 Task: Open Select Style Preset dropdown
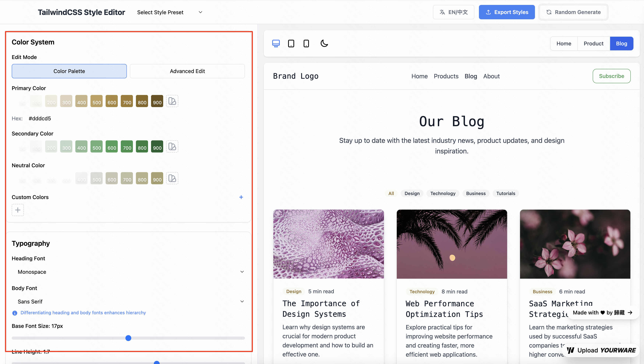click(x=170, y=12)
